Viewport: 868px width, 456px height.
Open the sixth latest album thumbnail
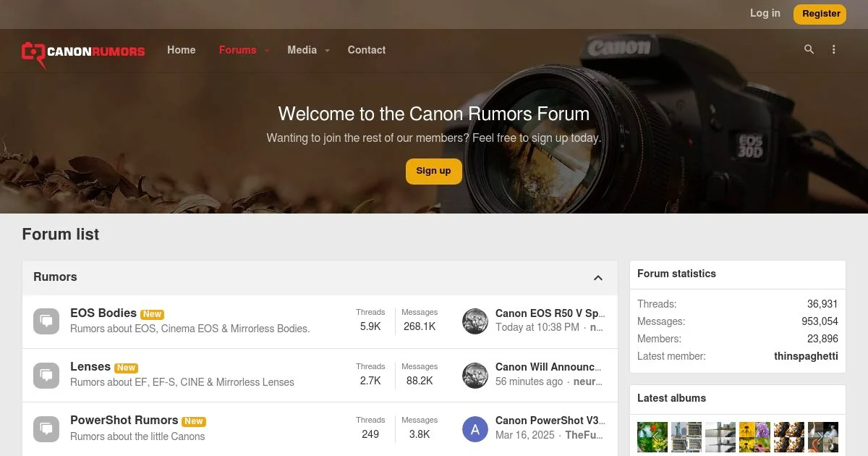tap(823, 437)
